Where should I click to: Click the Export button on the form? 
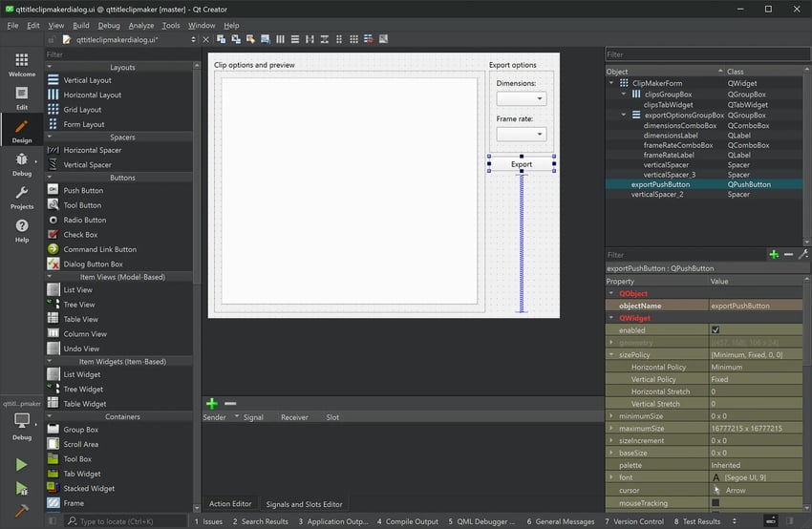(x=521, y=164)
